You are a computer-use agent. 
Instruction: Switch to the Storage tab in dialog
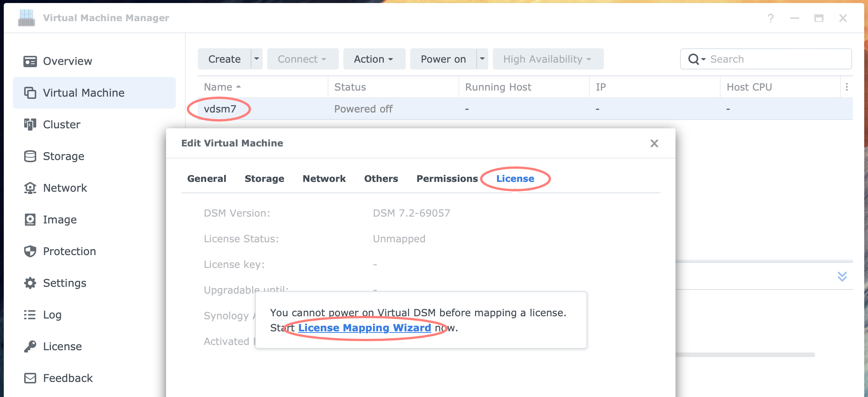[x=265, y=178]
